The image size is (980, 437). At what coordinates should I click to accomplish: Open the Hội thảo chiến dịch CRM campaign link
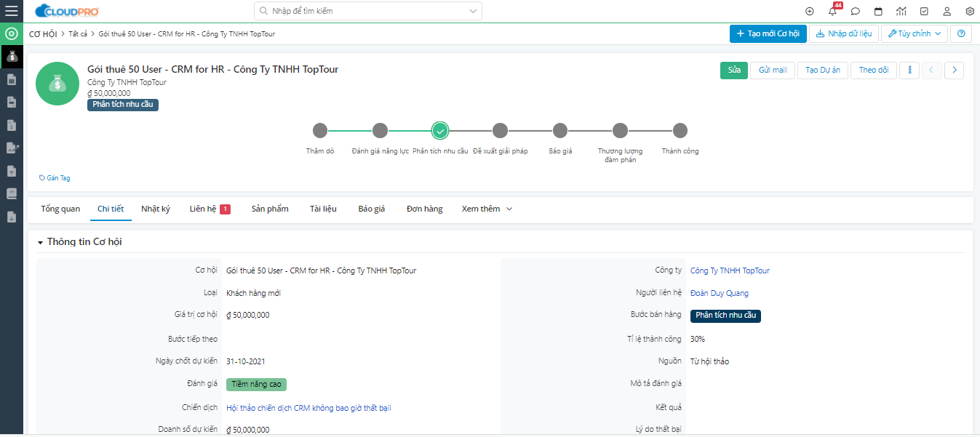tap(309, 408)
